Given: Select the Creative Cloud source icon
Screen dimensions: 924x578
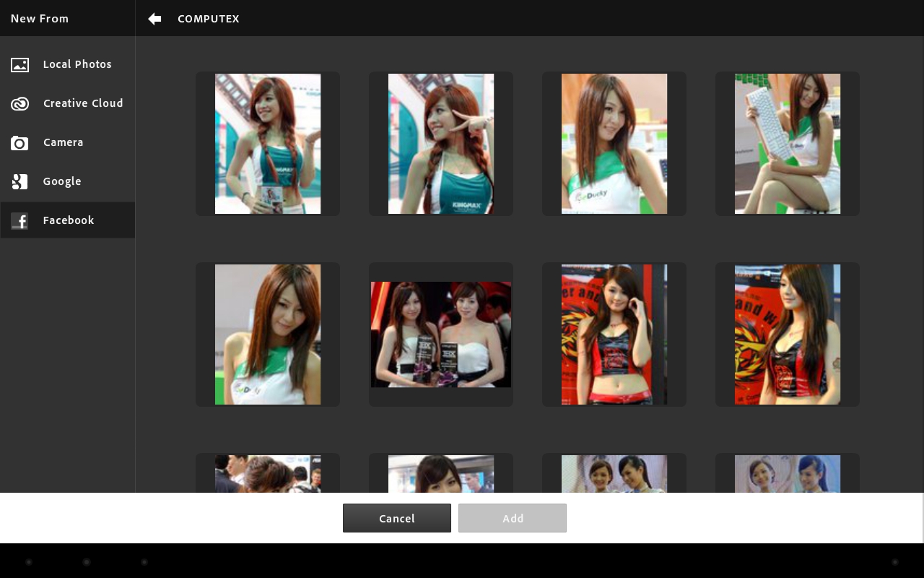Looking at the screenshot, I should click(19, 103).
